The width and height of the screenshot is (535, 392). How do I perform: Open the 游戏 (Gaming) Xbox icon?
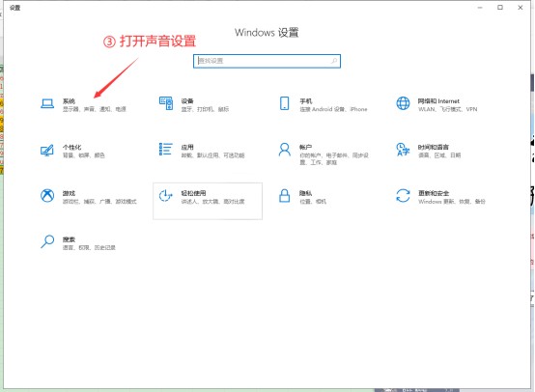point(47,195)
